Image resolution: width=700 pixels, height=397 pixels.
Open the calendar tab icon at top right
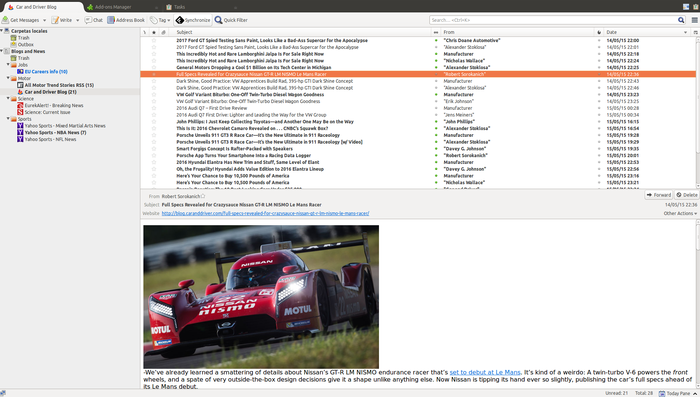pyautogui.click(x=686, y=7)
